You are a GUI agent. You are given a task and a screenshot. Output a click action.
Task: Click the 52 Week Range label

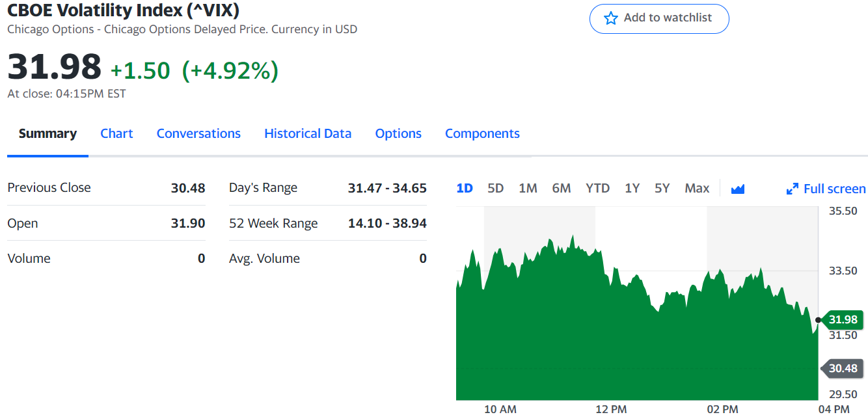(x=273, y=223)
